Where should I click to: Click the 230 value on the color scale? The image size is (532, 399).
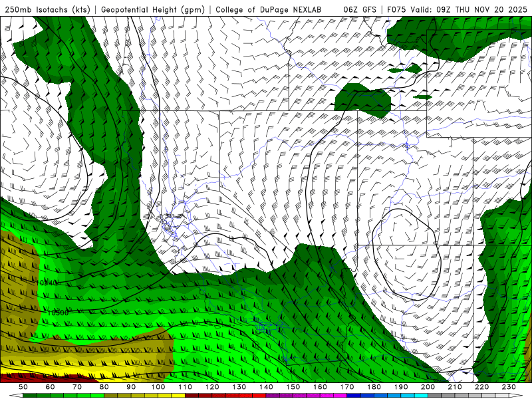[509, 387]
